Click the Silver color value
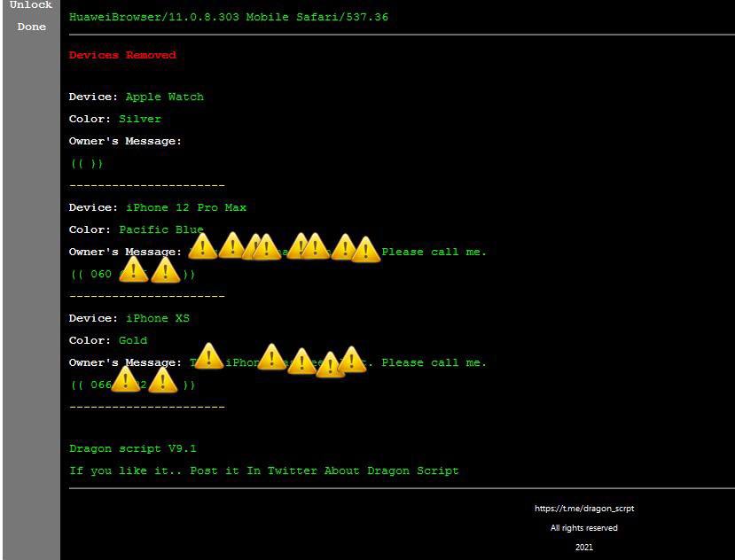Image resolution: width=735 pixels, height=560 pixels. coord(140,119)
